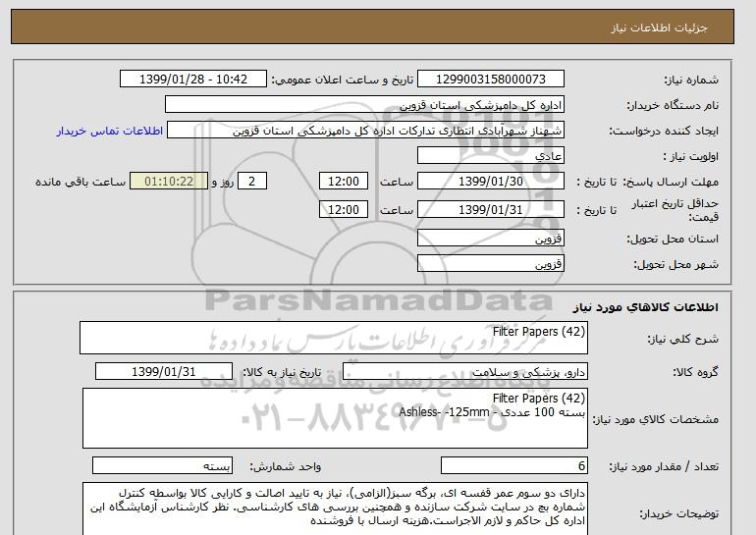
Task: Click the delivery city field 'قزوین'
Action: pos(490,264)
